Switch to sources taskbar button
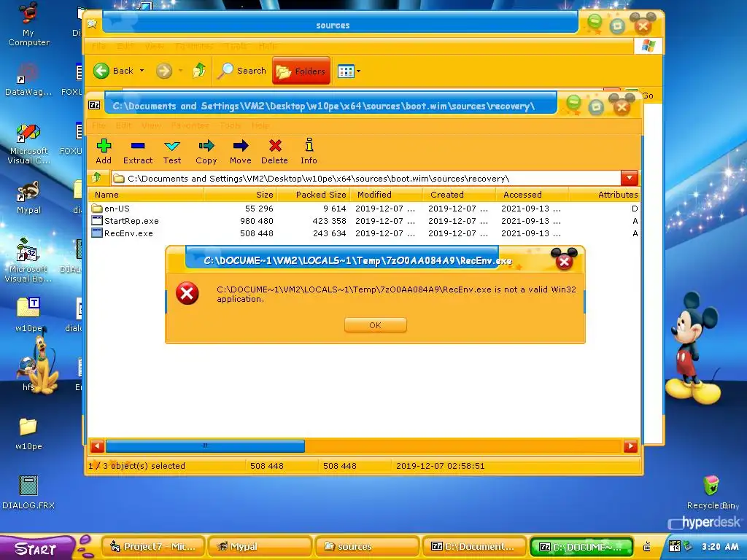The image size is (747, 560). [x=368, y=547]
